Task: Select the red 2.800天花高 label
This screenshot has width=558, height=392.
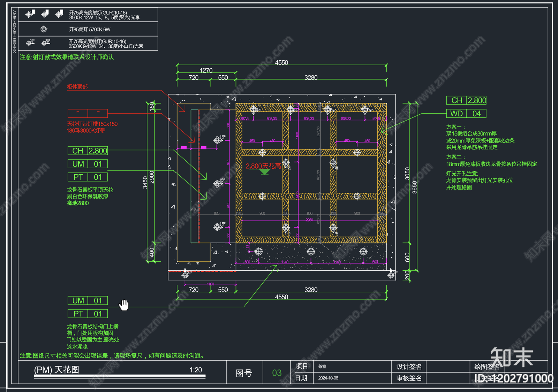Action: [263, 166]
